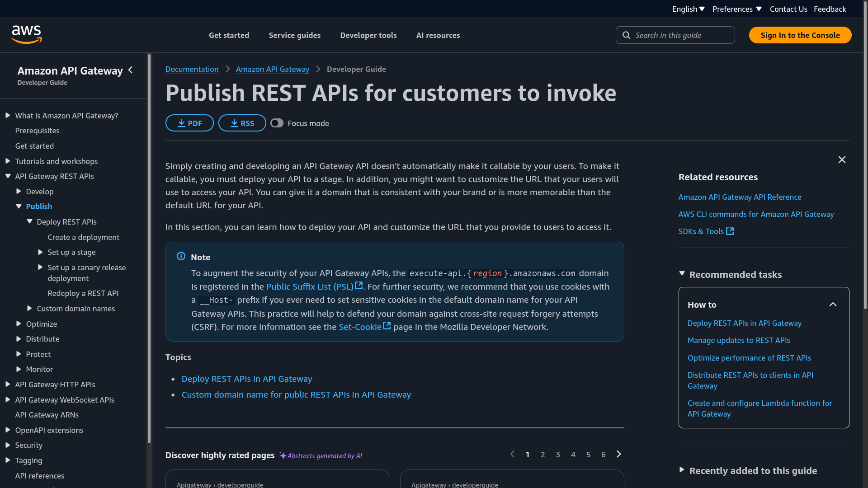Go to the previous page of rated pages
This screenshot has height=488, width=868.
tap(512, 455)
